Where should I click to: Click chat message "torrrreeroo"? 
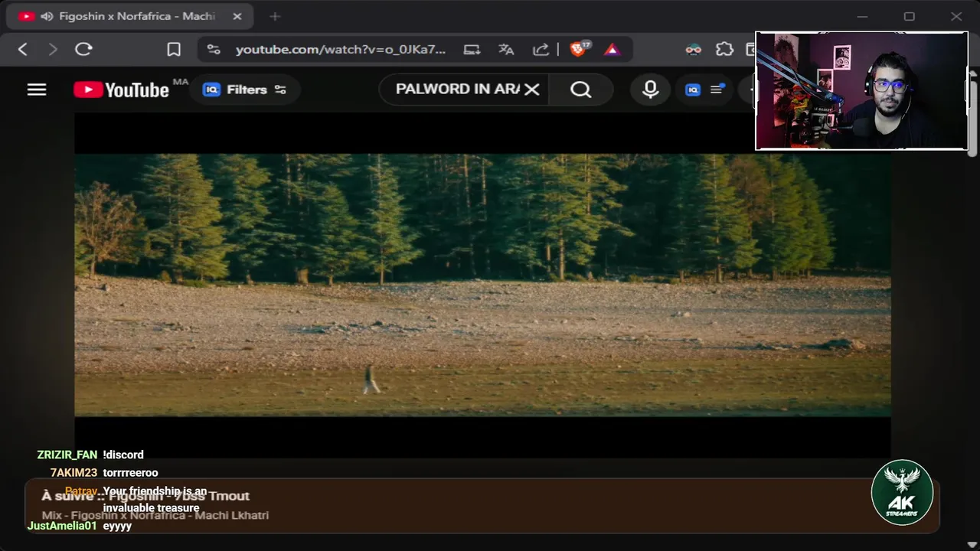tap(130, 473)
